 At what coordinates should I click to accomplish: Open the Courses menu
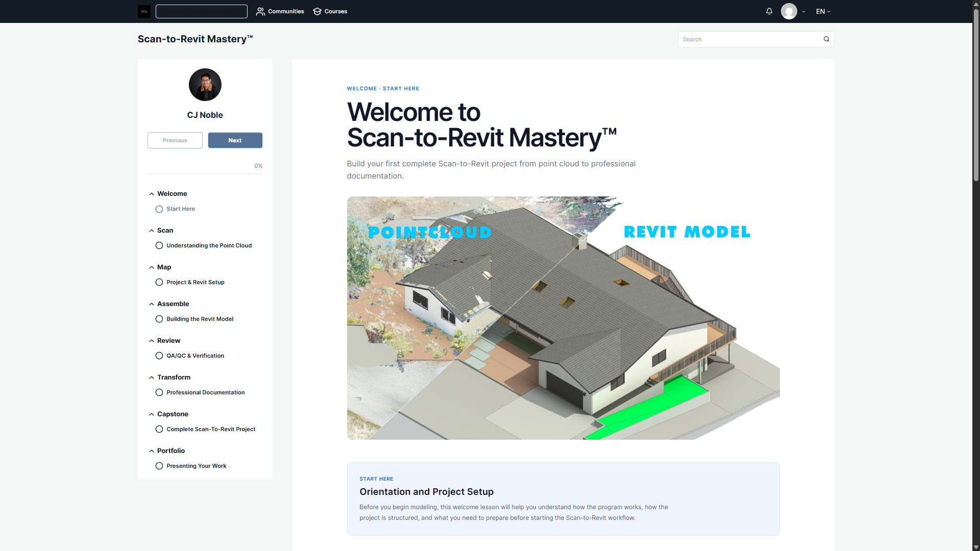click(x=330, y=11)
